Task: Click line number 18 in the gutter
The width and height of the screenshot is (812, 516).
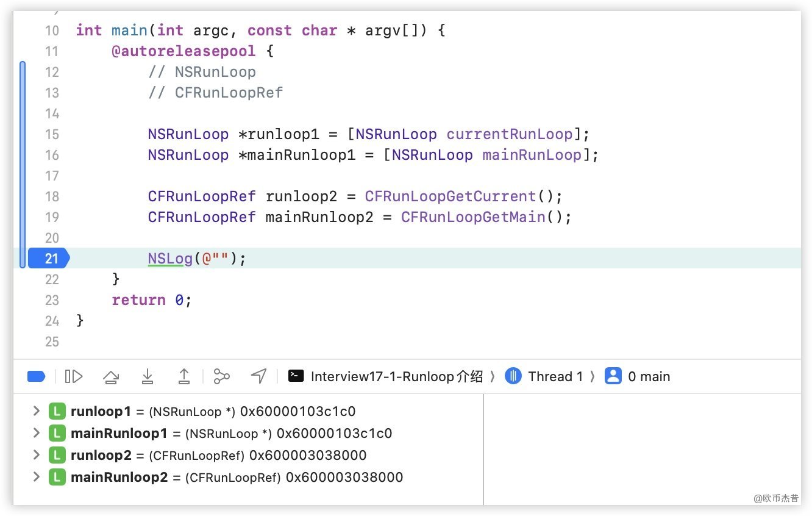Action: click(x=52, y=196)
